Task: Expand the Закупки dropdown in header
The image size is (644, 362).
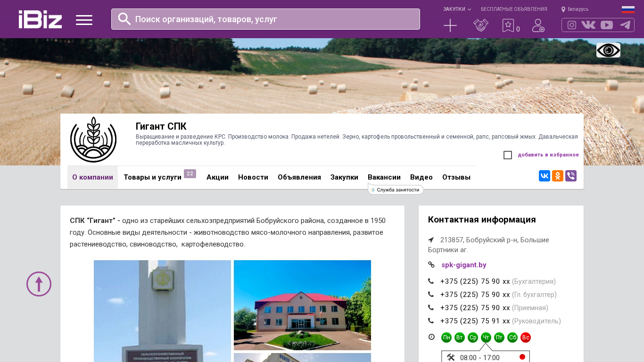Action: [457, 9]
